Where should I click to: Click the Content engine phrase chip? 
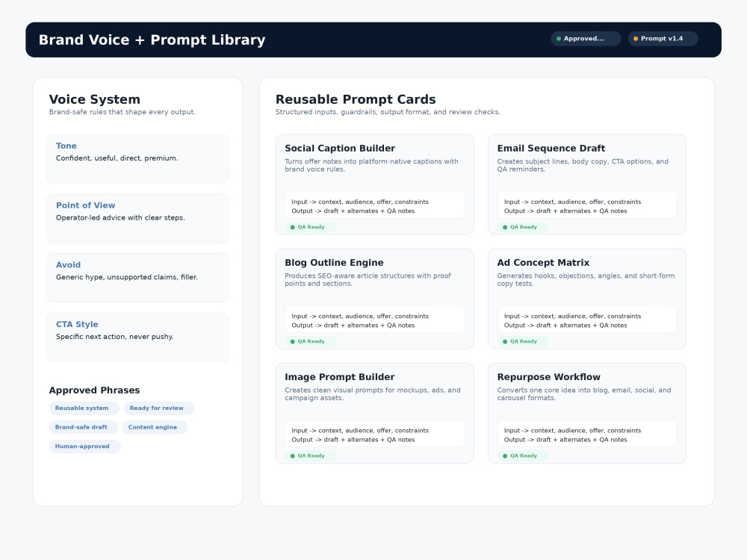155,427
